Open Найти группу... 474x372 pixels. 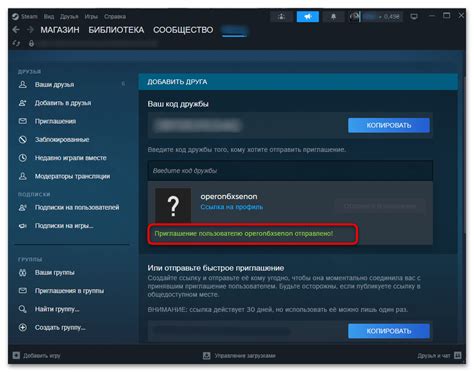point(57,309)
